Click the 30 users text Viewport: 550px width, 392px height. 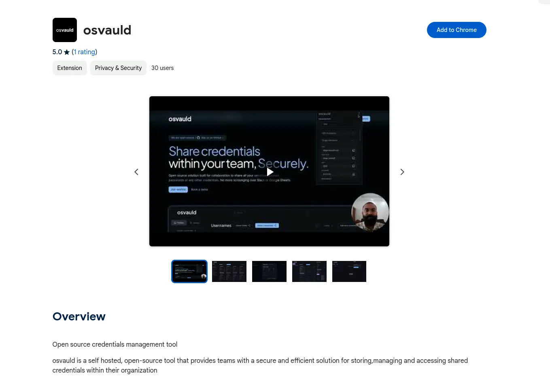click(x=163, y=68)
